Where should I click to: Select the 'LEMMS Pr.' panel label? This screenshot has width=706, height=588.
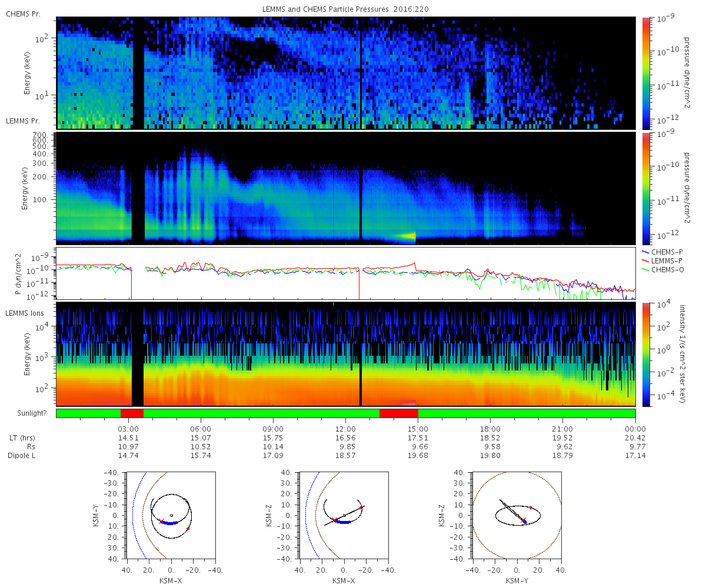click(x=23, y=121)
